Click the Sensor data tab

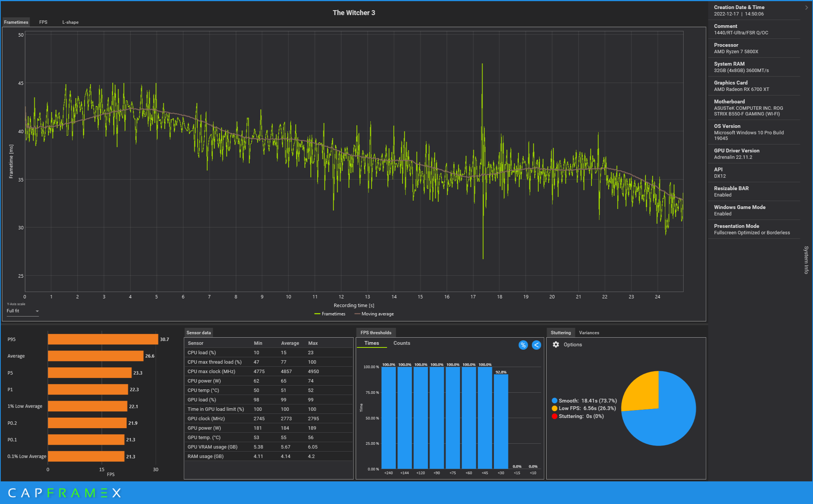[199, 332]
